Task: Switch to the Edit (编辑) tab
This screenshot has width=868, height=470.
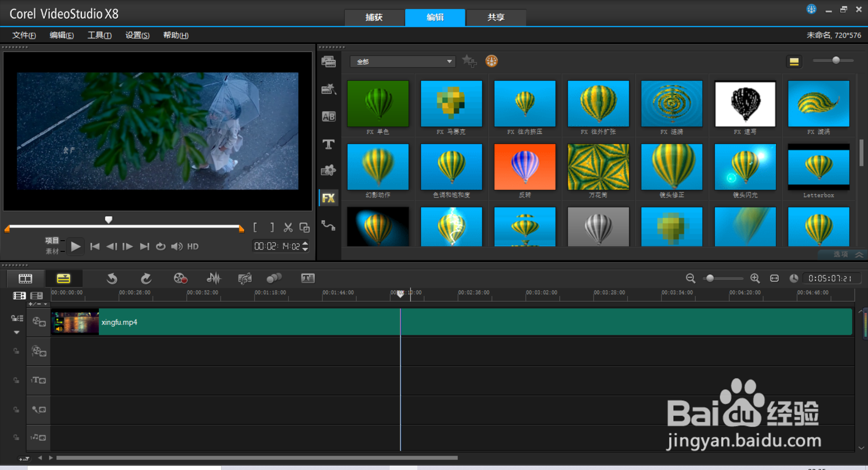Action: 435,17
